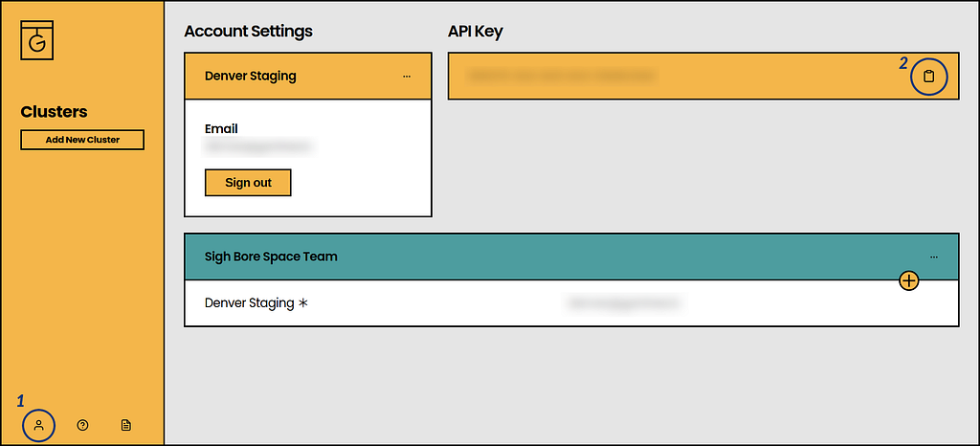Click blurred email in team member row
The image size is (980, 446).
(623, 303)
